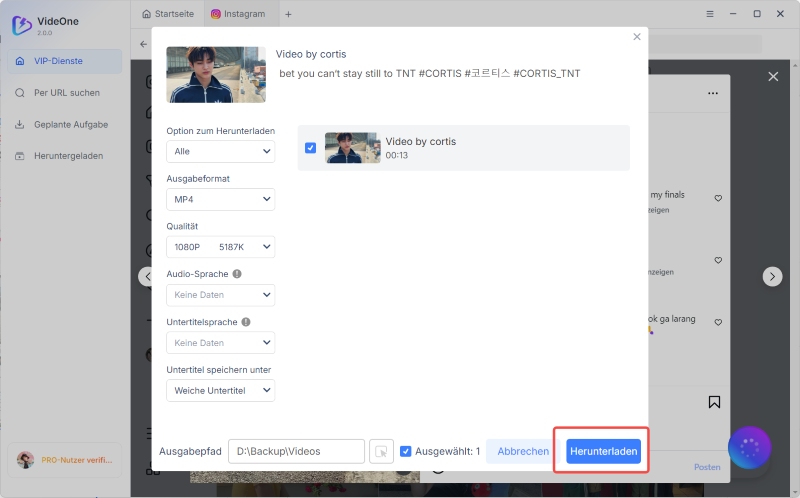Open the Qualität 1080P dropdown
This screenshot has width=800, height=498.
pos(220,247)
